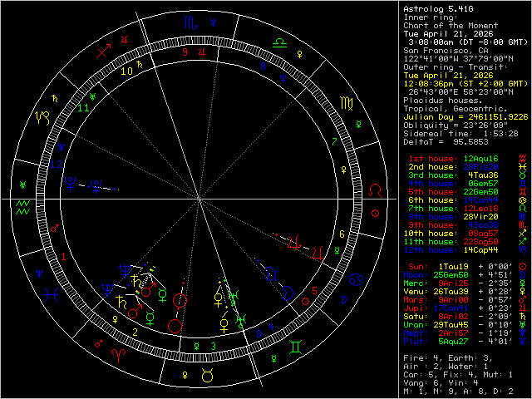Click the Placidus houses text line
Viewport: 532px width, 399px height.
[x=445, y=100]
